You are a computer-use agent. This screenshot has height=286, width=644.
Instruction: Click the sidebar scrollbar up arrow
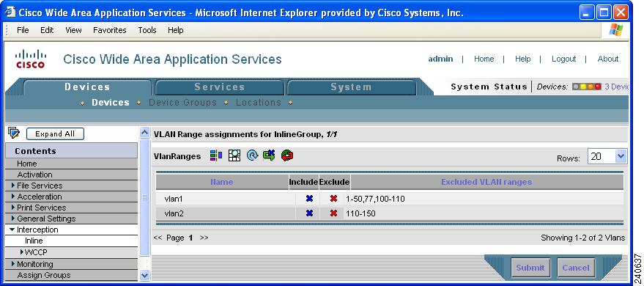(144, 133)
